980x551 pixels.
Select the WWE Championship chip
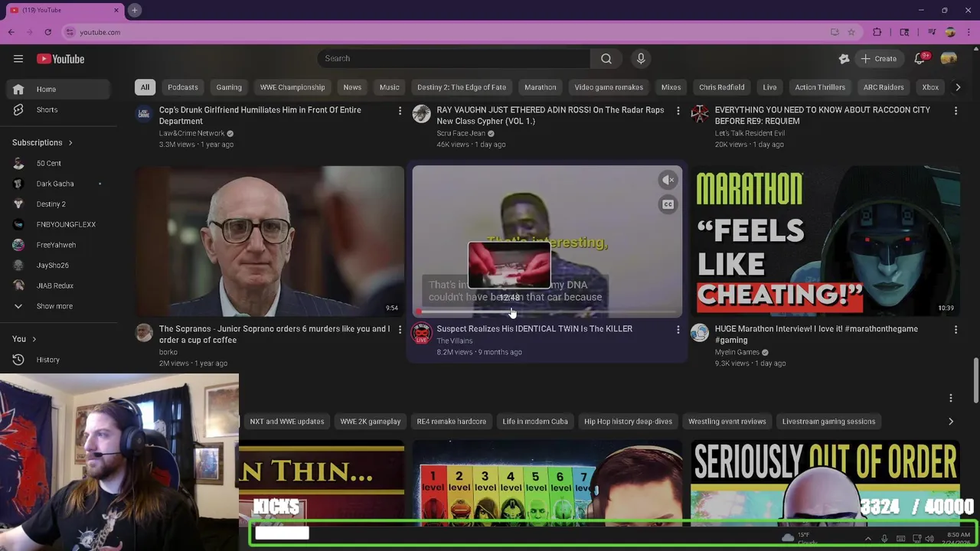292,87
